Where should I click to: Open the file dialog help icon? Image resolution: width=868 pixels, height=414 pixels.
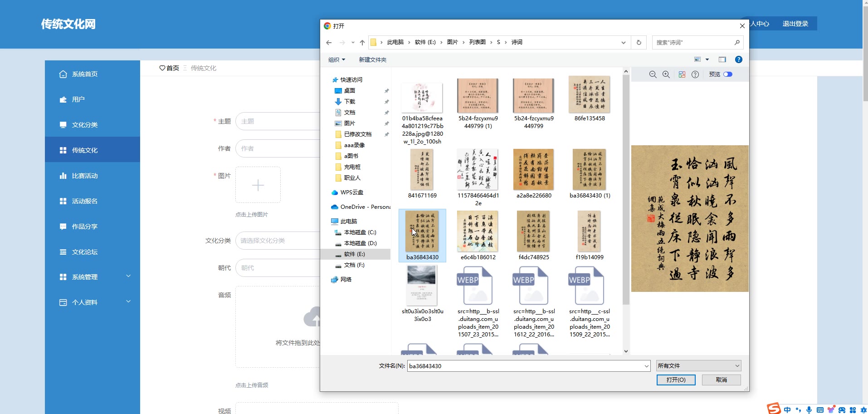click(x=739, y=59)
